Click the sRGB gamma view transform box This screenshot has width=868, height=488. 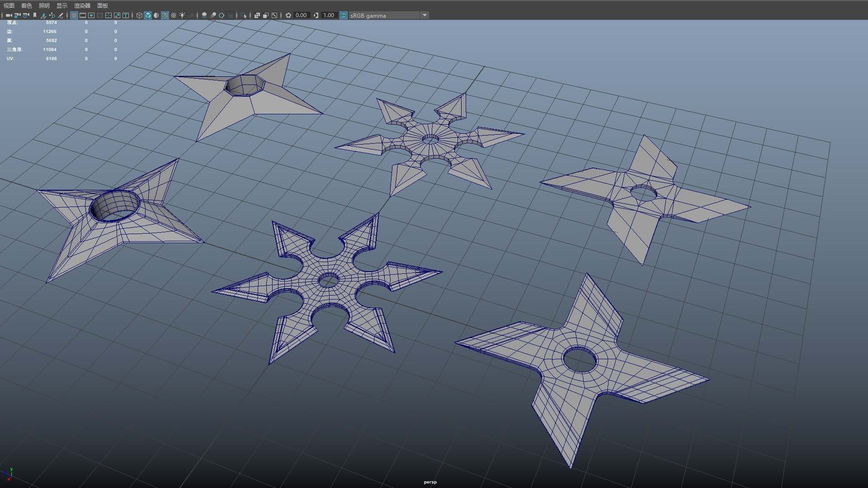[384, 15]
